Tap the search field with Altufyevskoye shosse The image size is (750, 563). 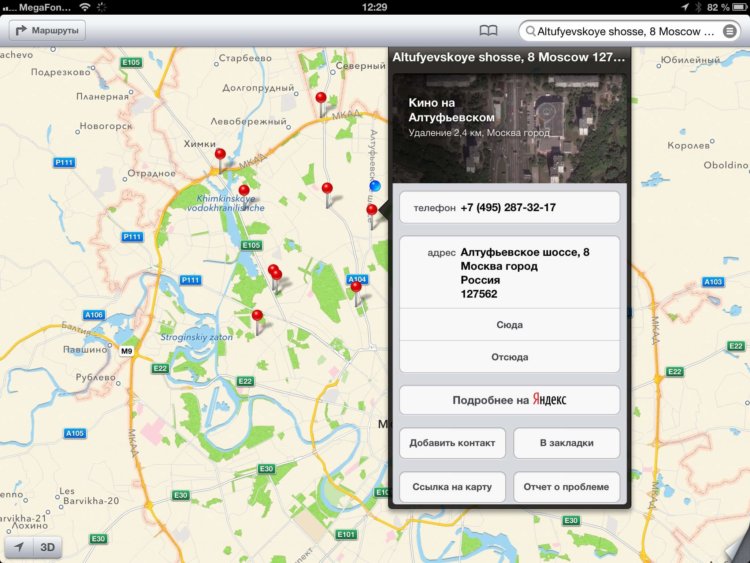pyautogui.click(x=629, y=31)
